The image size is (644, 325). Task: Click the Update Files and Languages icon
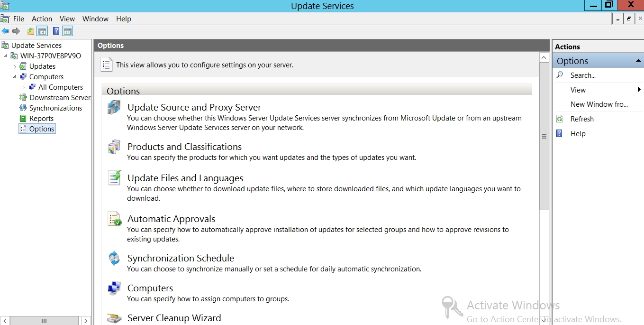click(114, 178)
